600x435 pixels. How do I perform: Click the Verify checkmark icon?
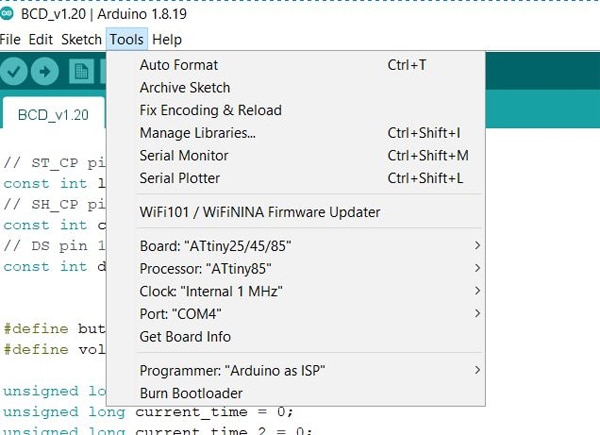[x=14, y=72]
